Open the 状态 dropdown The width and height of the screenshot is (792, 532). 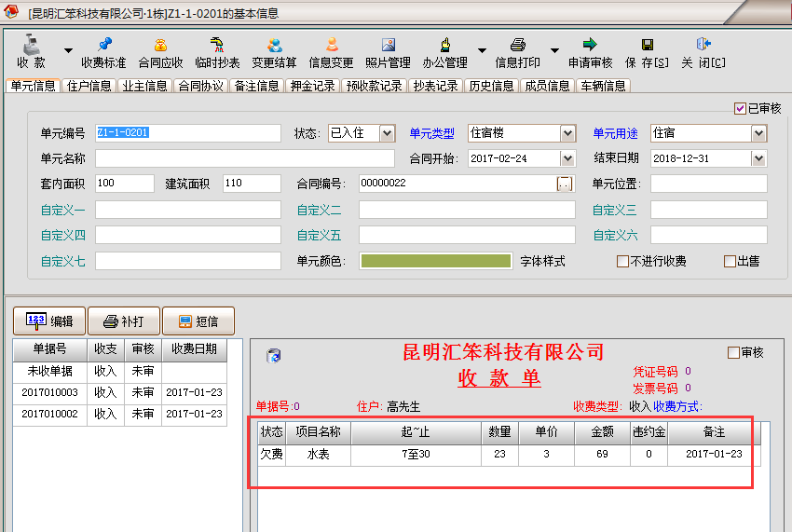pos(387,133)
